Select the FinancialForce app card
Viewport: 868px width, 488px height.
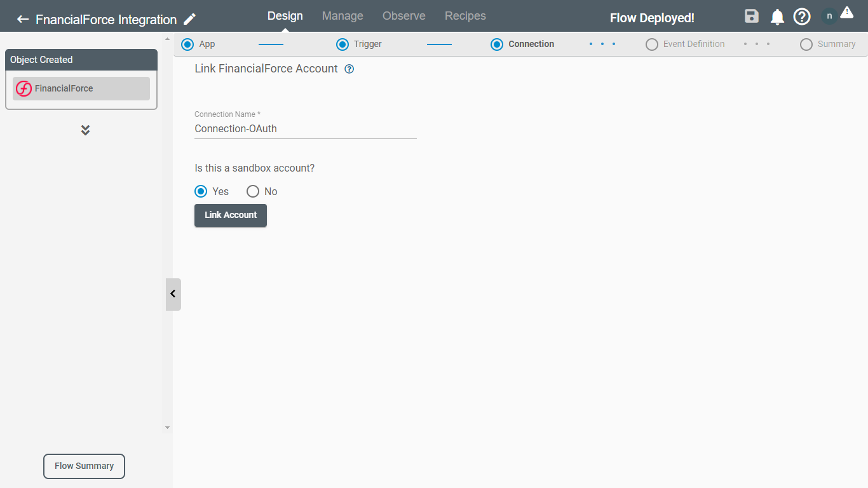(81, 88)
